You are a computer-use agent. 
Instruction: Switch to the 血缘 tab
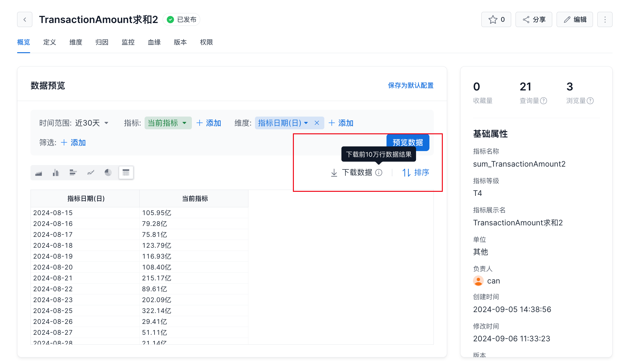154,42
